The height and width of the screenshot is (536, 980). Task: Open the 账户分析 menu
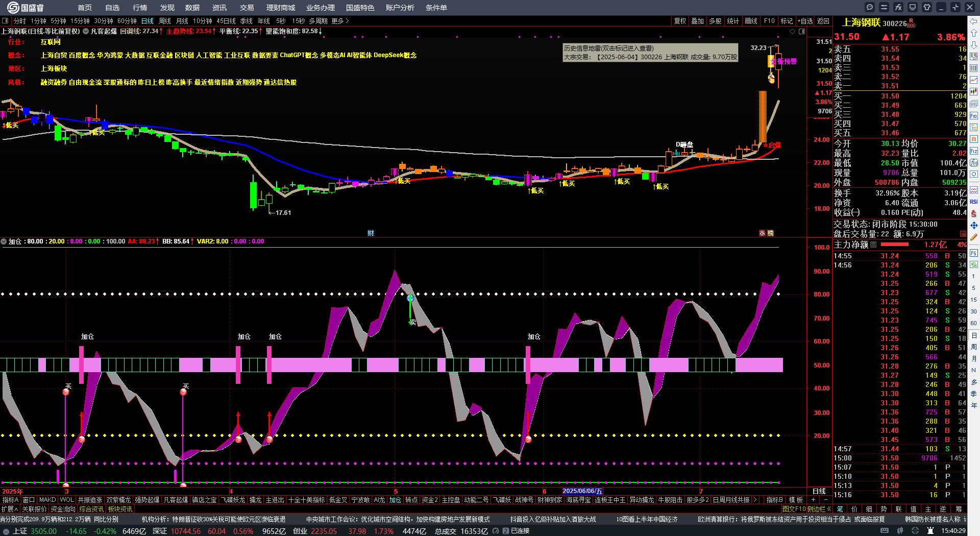400,8
